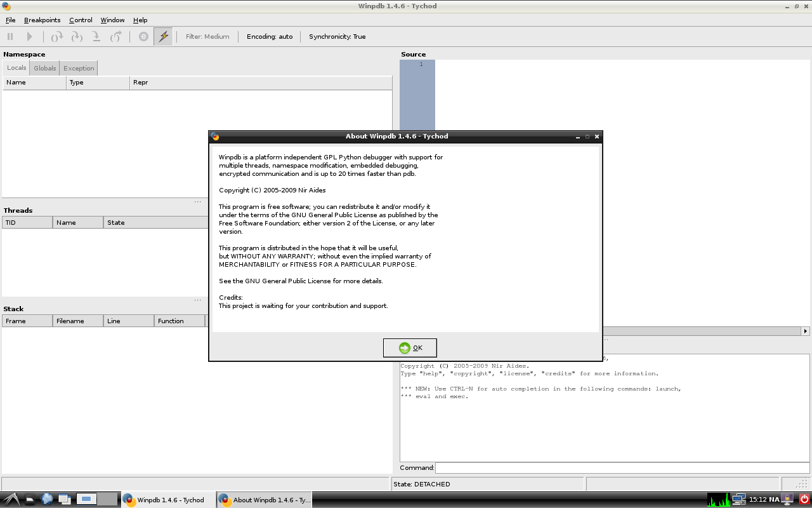
Task: Click line number 1 in Source gutter
Action: click(421, 64)
